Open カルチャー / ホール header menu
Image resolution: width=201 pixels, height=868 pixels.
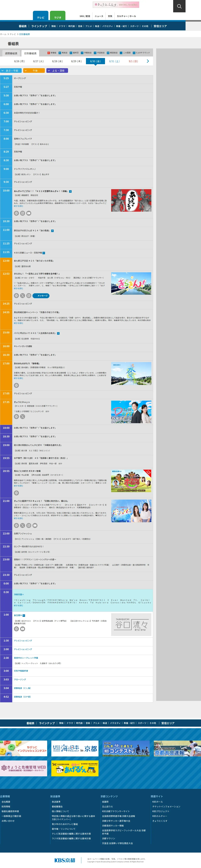(x=126, y=16)
